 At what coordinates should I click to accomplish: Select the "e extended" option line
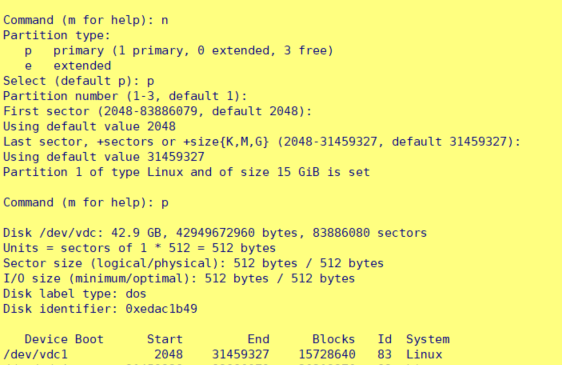click(x=68, y=66)
